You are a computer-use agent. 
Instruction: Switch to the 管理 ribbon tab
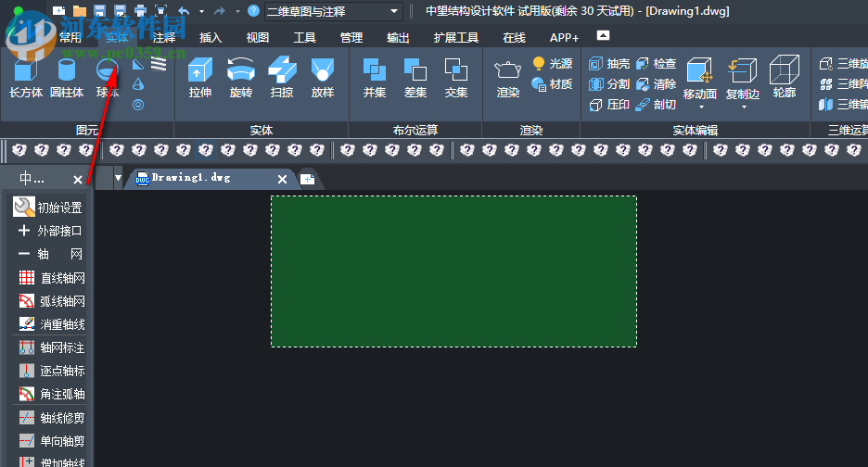click(x=351, y=38)
